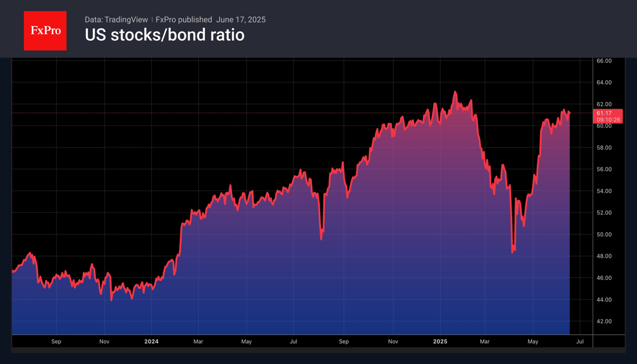
Task: Click the 54.00 price axis label
Action: 604,191
